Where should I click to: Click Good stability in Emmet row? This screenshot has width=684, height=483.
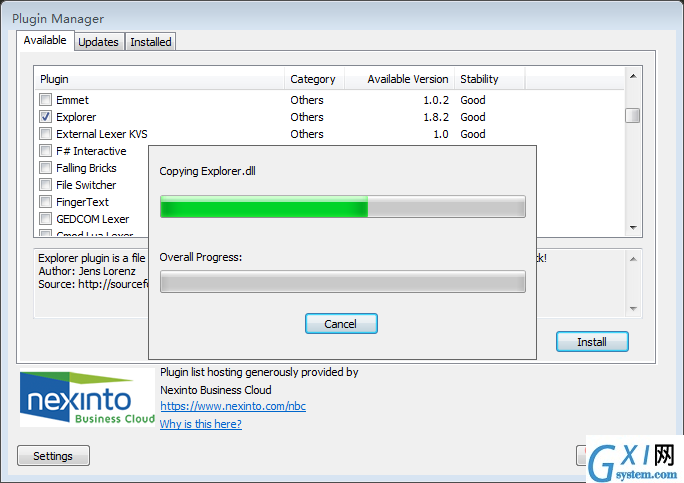pos(473,100)
